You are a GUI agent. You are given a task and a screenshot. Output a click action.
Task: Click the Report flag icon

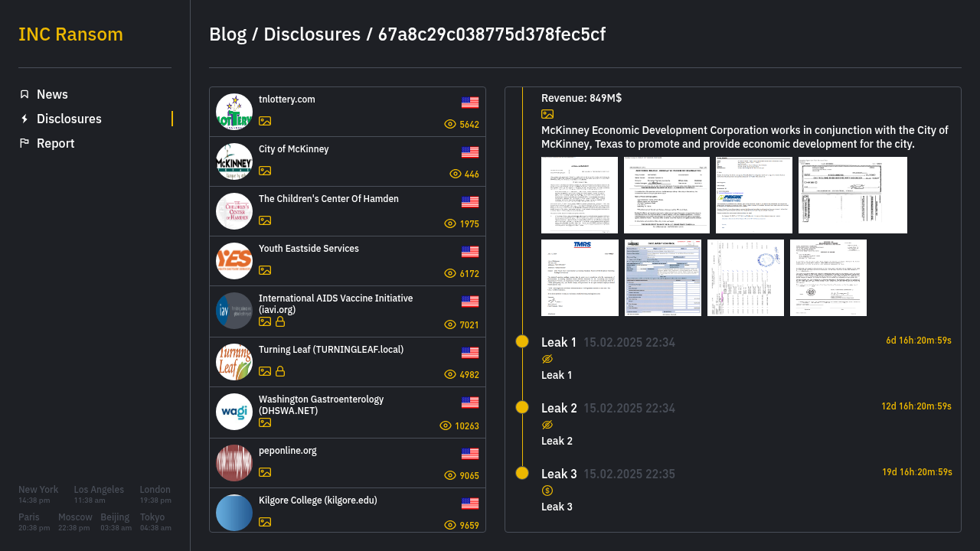click(24, 143)
